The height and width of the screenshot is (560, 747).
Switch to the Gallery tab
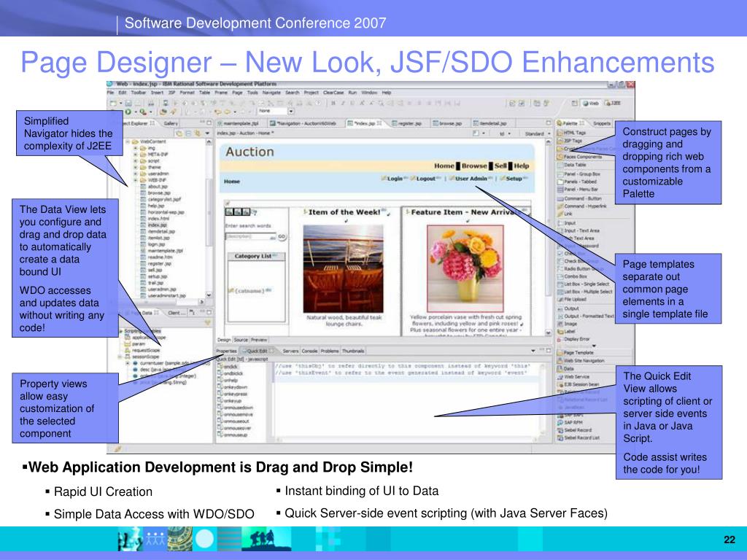[171, 122]
